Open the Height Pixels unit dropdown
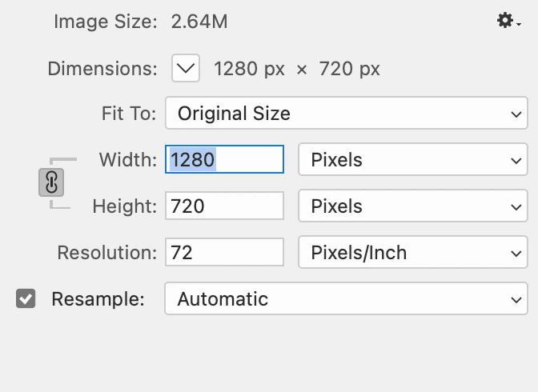 click(x=413, y=206)
